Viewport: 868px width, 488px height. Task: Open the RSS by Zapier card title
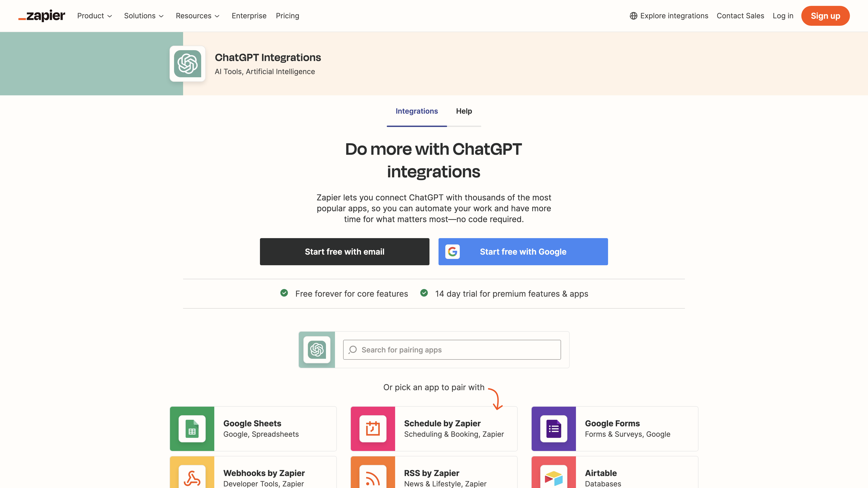432,473
